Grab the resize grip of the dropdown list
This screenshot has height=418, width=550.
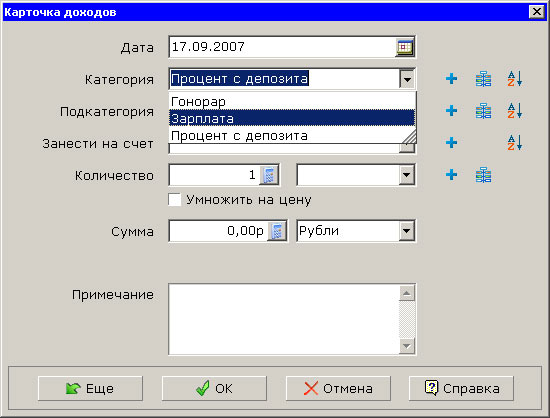tap(410, 137)
